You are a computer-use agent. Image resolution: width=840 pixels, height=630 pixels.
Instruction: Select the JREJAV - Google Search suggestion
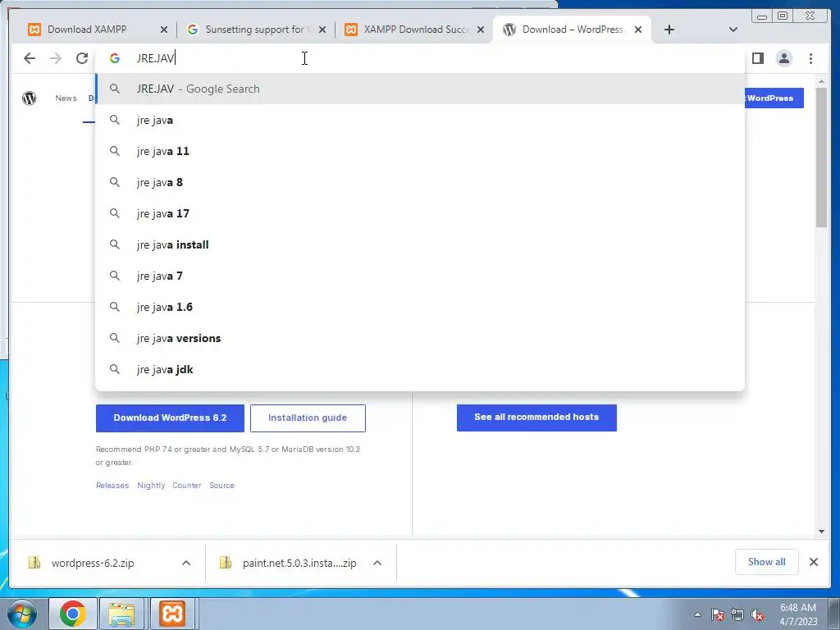coord(420,89)
